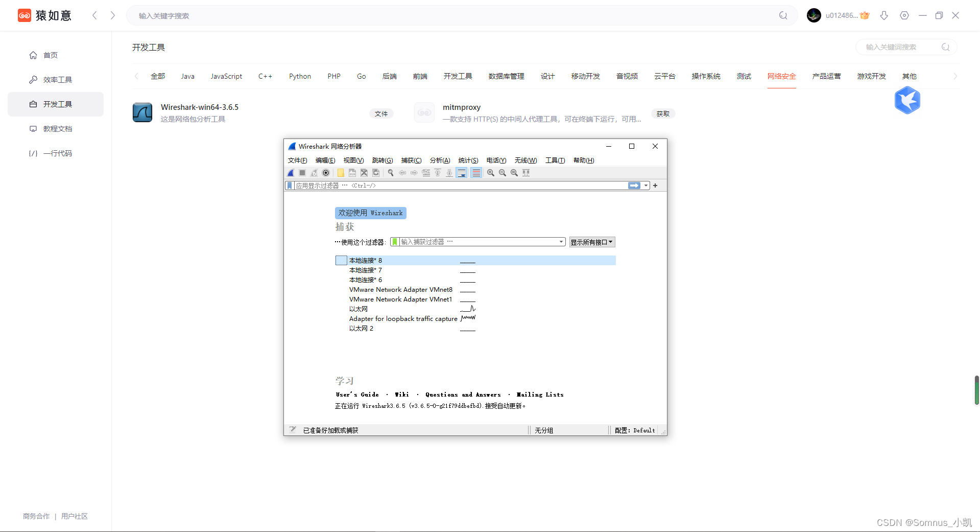
Task: Jump to first packet icon
Action: tap(438, 173)
